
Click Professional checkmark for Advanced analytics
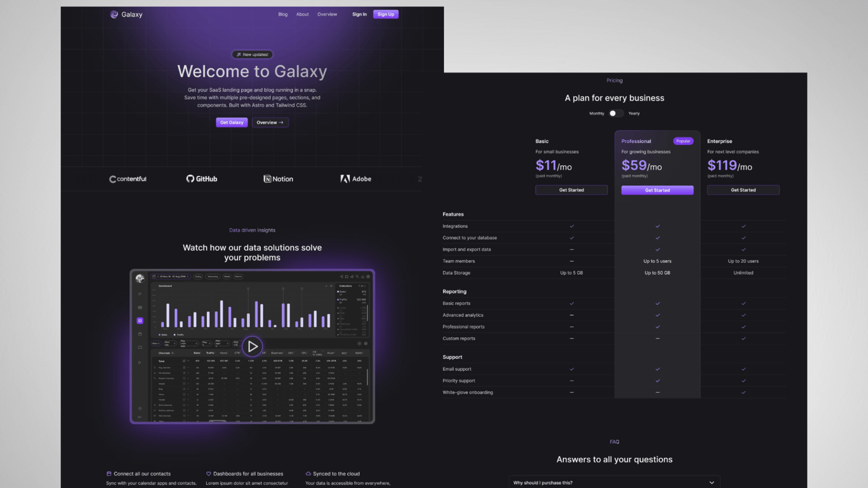tap(658, 315)
